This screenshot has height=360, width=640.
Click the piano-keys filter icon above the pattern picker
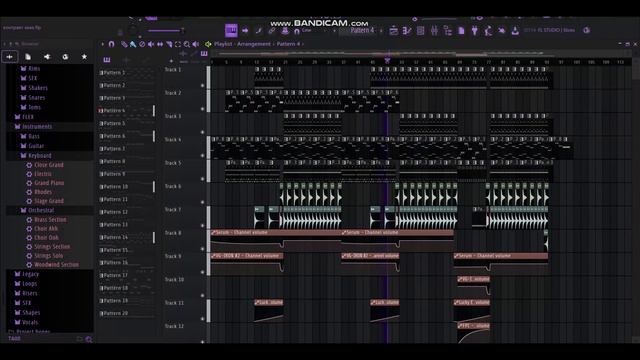coord(107,60)
